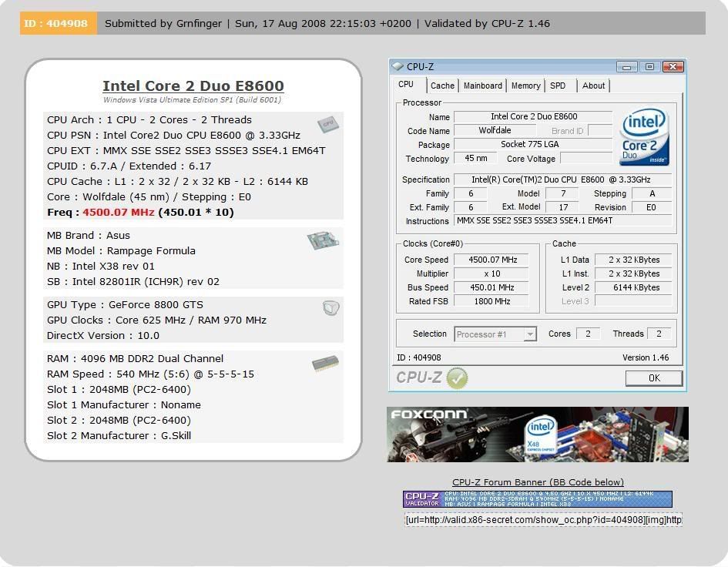Open the SPD tab

tap(558, 86)
